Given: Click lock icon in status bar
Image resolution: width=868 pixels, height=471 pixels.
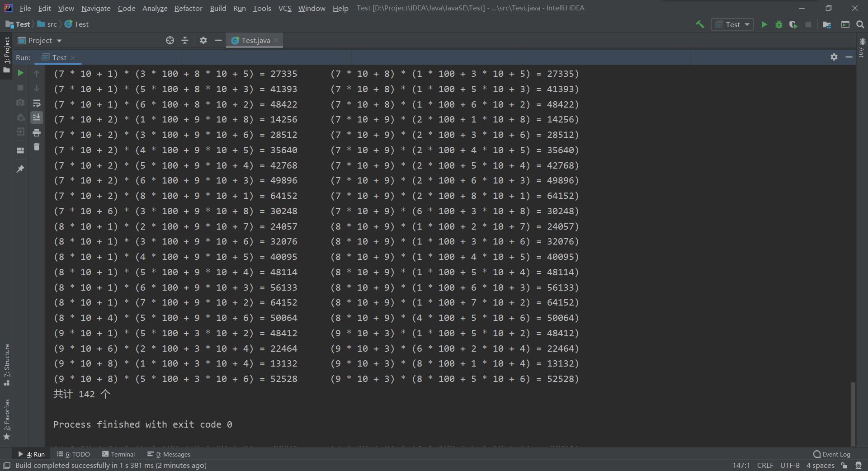Looking at the screenshot, I should (844, 465).
